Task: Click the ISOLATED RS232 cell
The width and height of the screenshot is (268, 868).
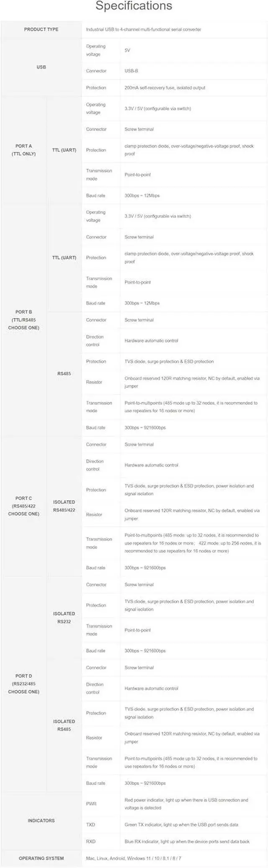Action: [64, 618]
